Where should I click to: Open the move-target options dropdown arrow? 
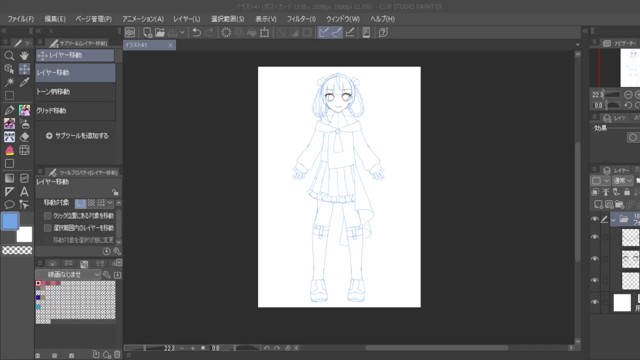110,203
